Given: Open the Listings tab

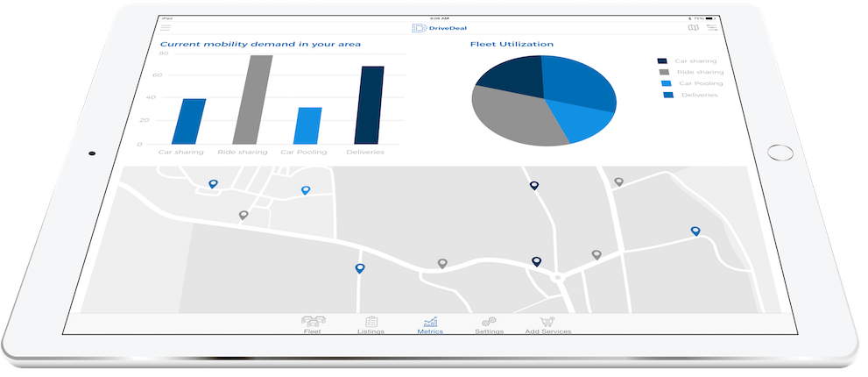Looking at the screenshot, I should pyautogui.click(x=370, y=325).
